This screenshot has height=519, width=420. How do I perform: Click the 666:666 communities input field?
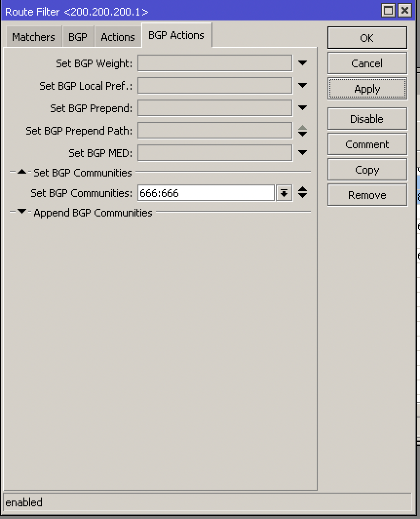pyautogui.click(x=206, y=193)
